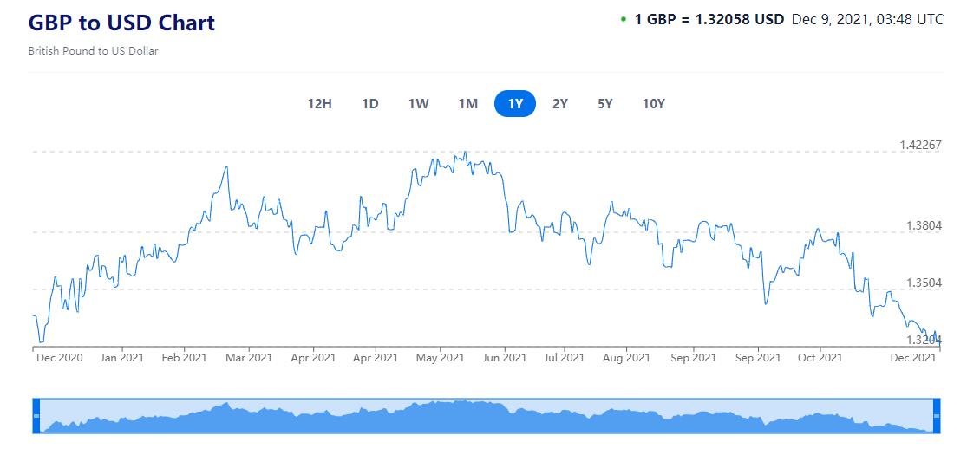Switch to the 2Y range
This screenshot has height=455, width=980.
(560, 104)
